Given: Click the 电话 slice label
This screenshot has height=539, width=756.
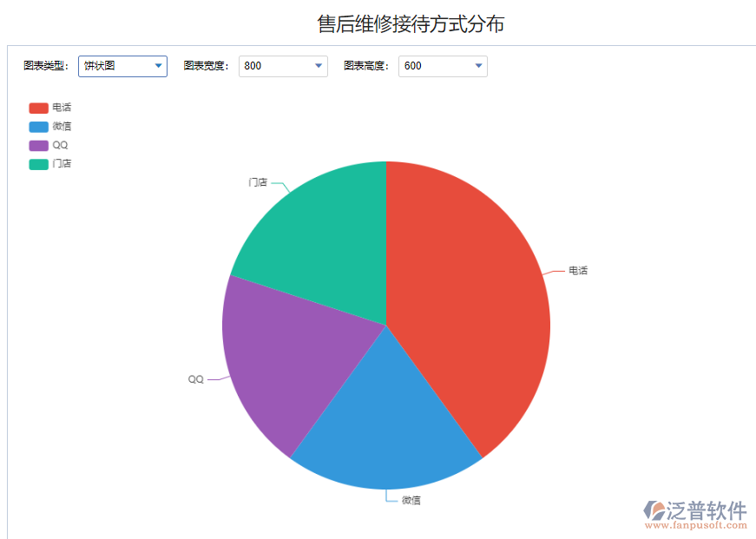Looking at the screenshot, I should tap(576, 270).
